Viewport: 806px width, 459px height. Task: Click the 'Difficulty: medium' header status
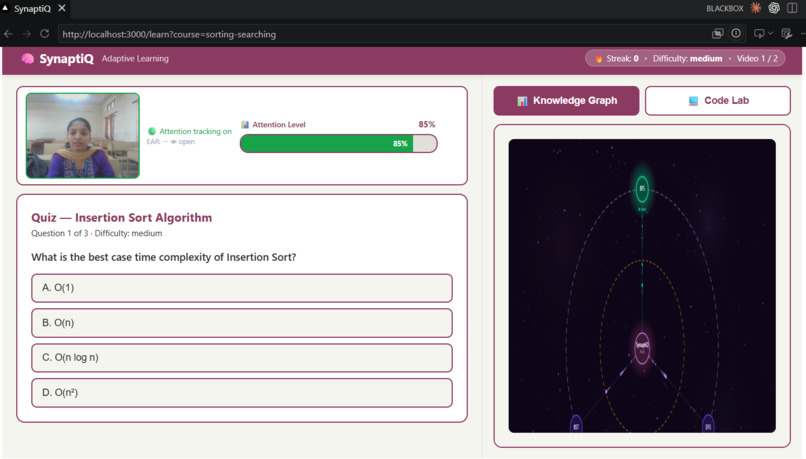click(x=687, y=59)
